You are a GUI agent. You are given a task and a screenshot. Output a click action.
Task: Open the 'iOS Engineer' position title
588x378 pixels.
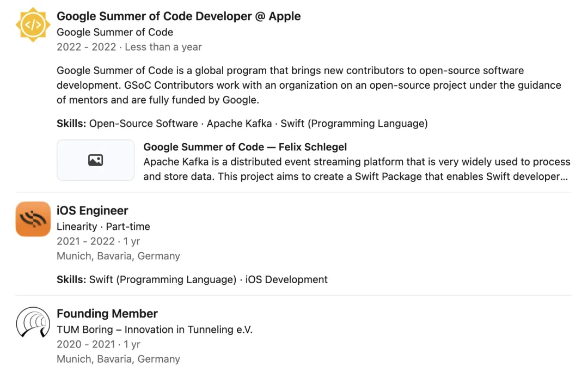[93, 211]
